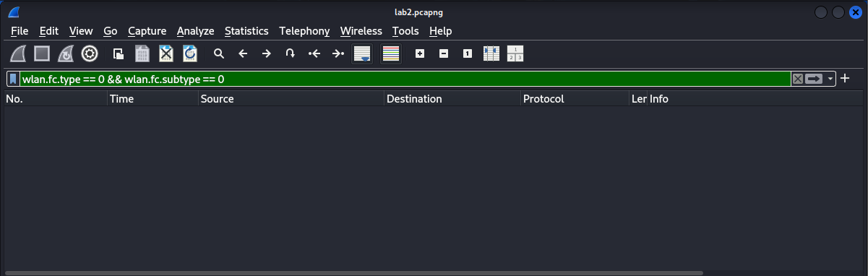Clear the display filter

click(x=797, y=79)
